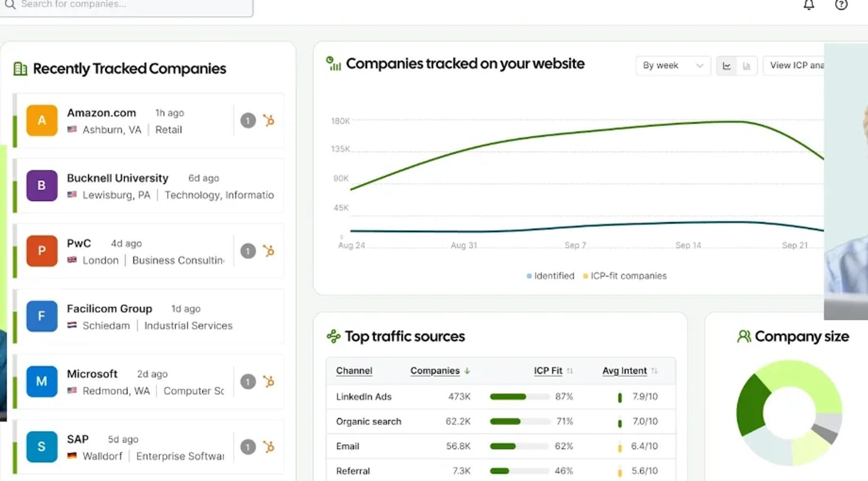Screen dimensions: 868x481
Task: Switch chart to line view
Action: [x=726, y=66]
